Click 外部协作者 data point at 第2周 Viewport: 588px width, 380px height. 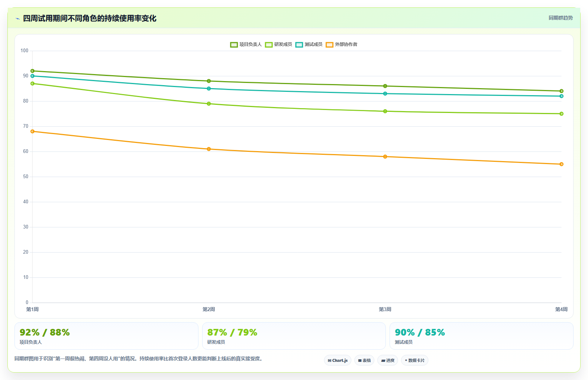click(209, 149)
